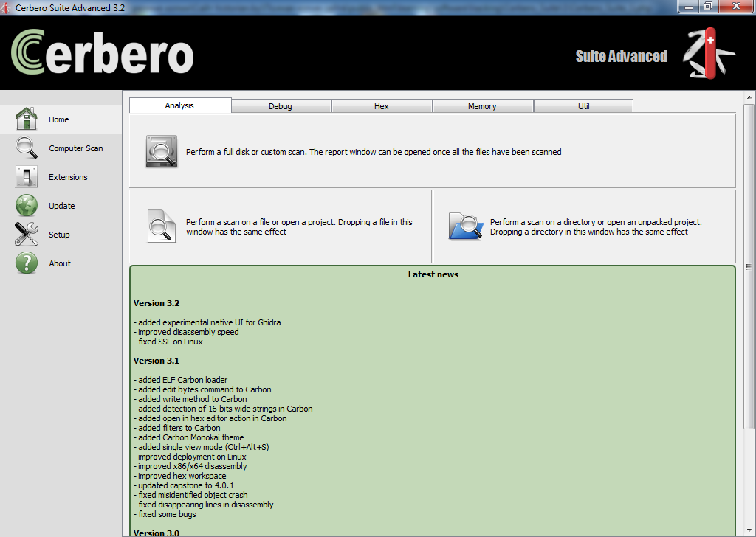Click the Cerbero logo in header

pos(103,53)
